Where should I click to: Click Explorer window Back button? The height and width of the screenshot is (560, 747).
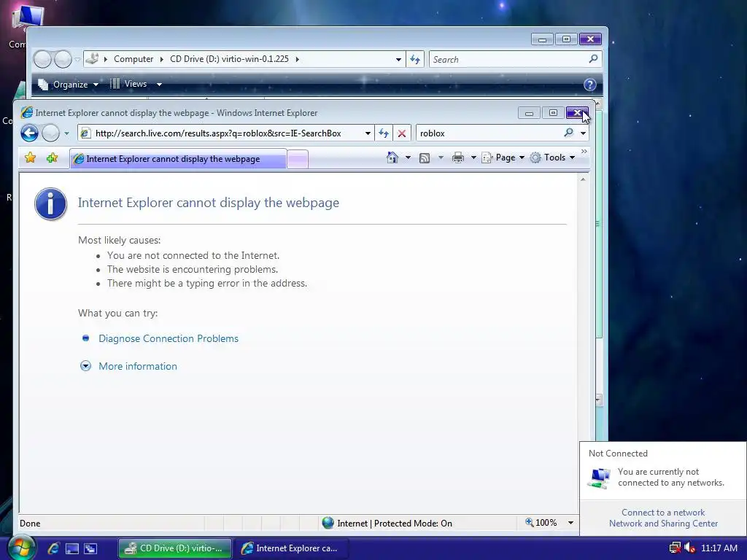pos(42,60)
